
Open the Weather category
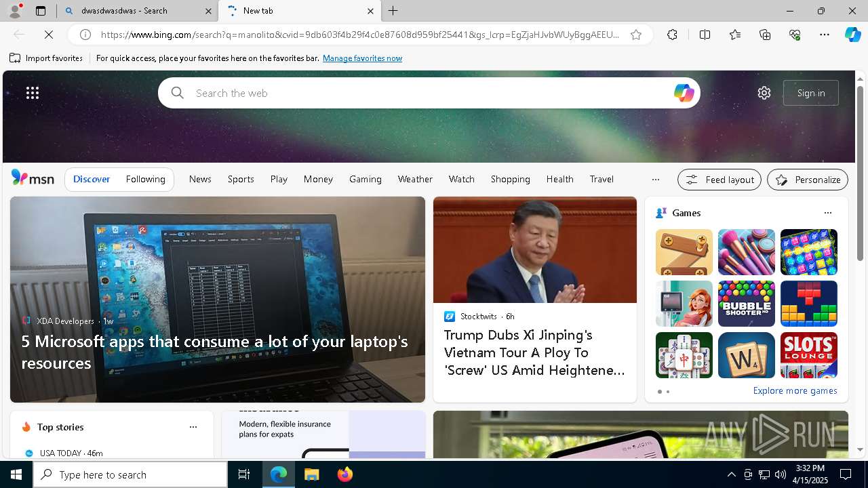coord(415,179)
